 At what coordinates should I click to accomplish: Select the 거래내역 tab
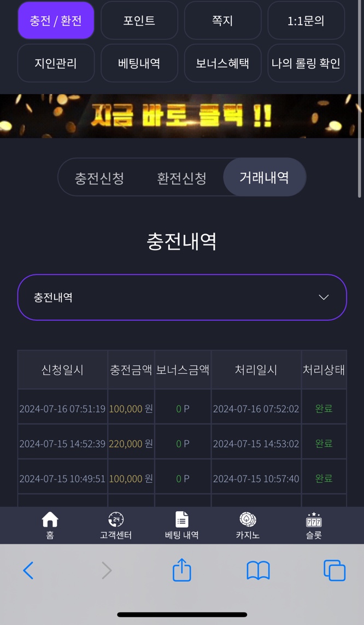point(265,177)
